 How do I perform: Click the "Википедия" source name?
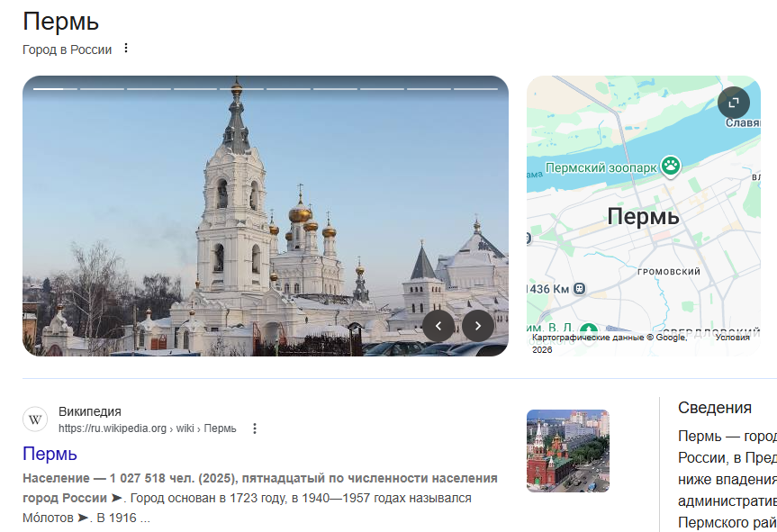[x=90, y=411]
